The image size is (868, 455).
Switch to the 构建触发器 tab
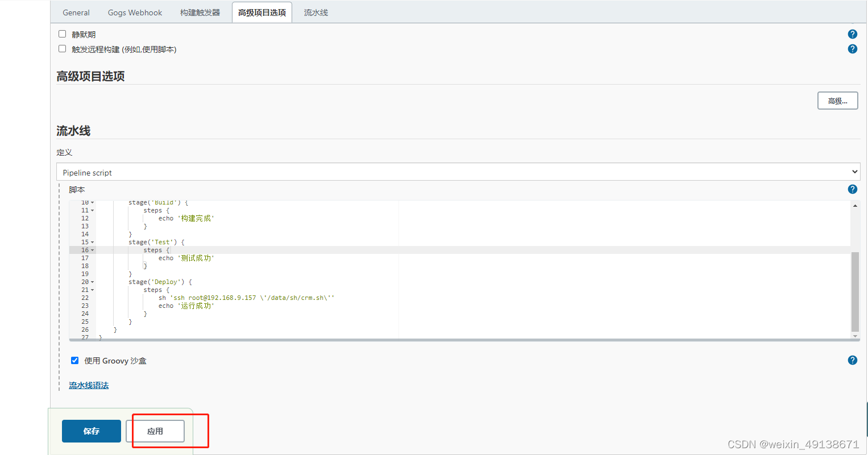pyautogui.click(x=200, y=12)
